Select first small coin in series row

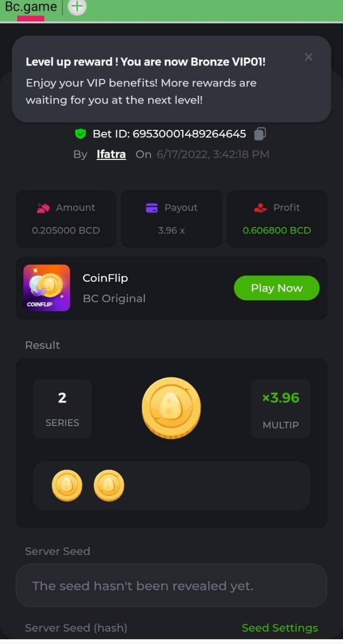67,486
